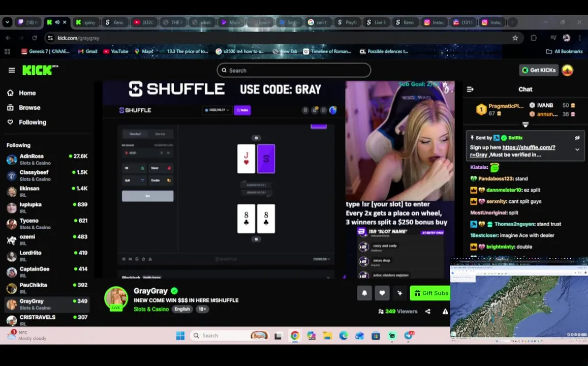Open Microsoft Edge from taskbar
The image size is (588, 366).
(x=344, y=335)
